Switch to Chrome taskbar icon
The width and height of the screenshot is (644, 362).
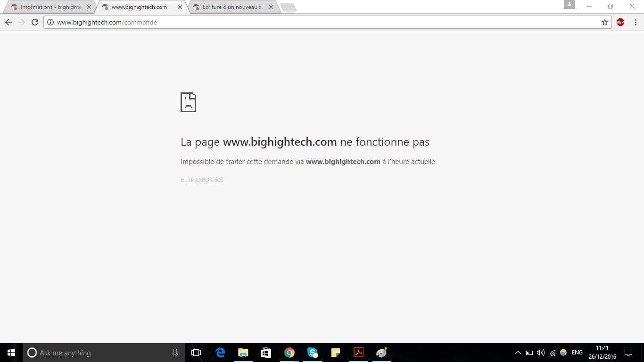tap(289, 353)
